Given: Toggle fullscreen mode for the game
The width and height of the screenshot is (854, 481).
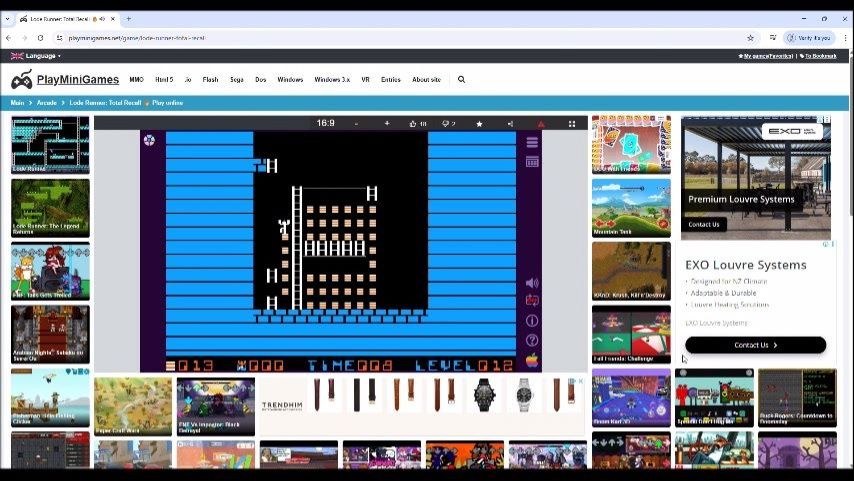Looking at the screenshot, I should click(x=572, y=124).
